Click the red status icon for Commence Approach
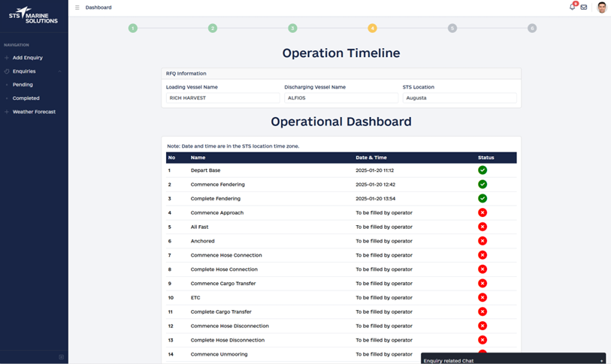The width and height of the screenshot is (611, 364). click(482, 213)
